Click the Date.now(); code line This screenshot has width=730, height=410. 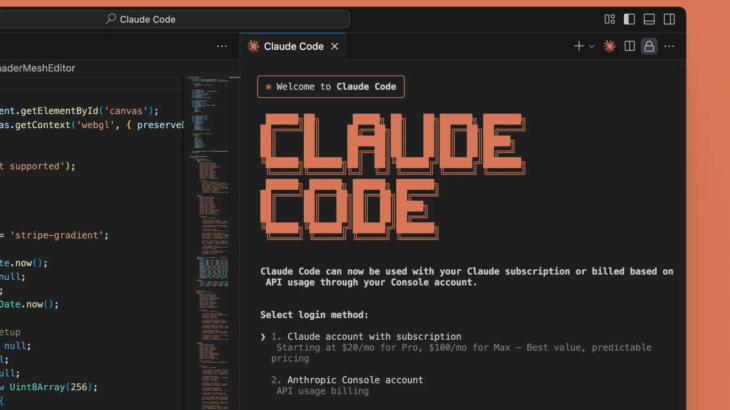29,304
